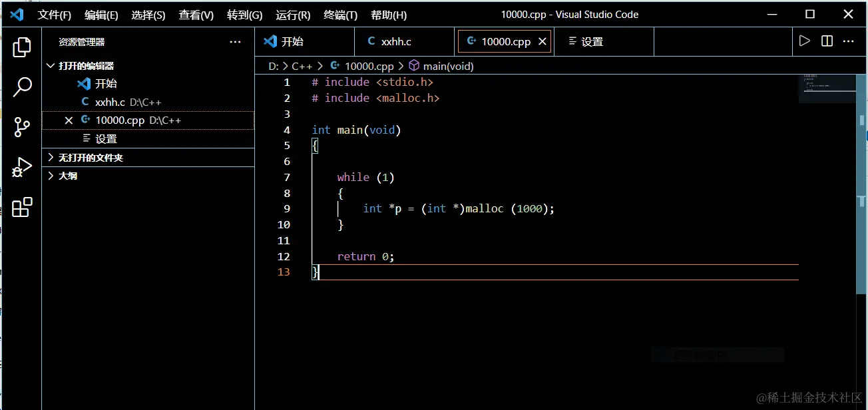Click the VS Code logo in title bar
This screenshot has height=410, width=868.
[x=17, y=14]
